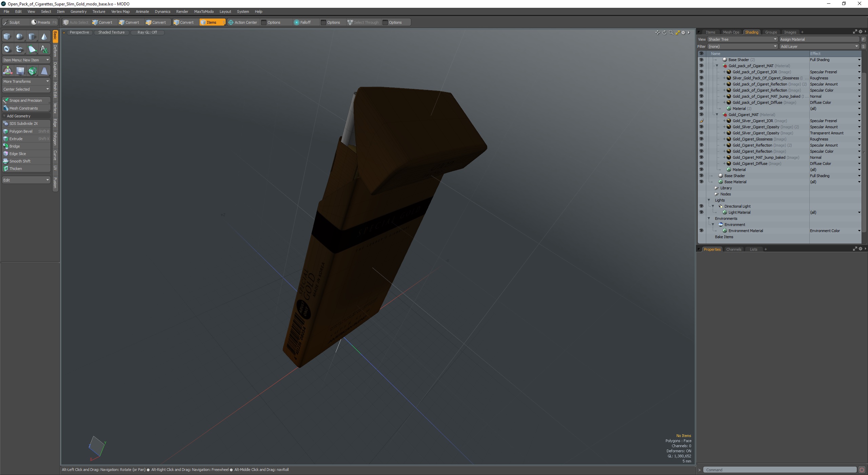Viewport: 868px width, 475px height.
Task: Click the Items selection mode button
Action: [212, 22]
